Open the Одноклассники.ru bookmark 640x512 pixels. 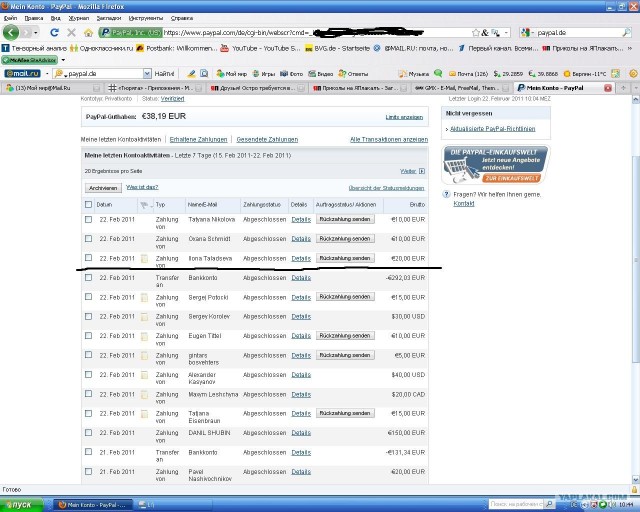102,48
